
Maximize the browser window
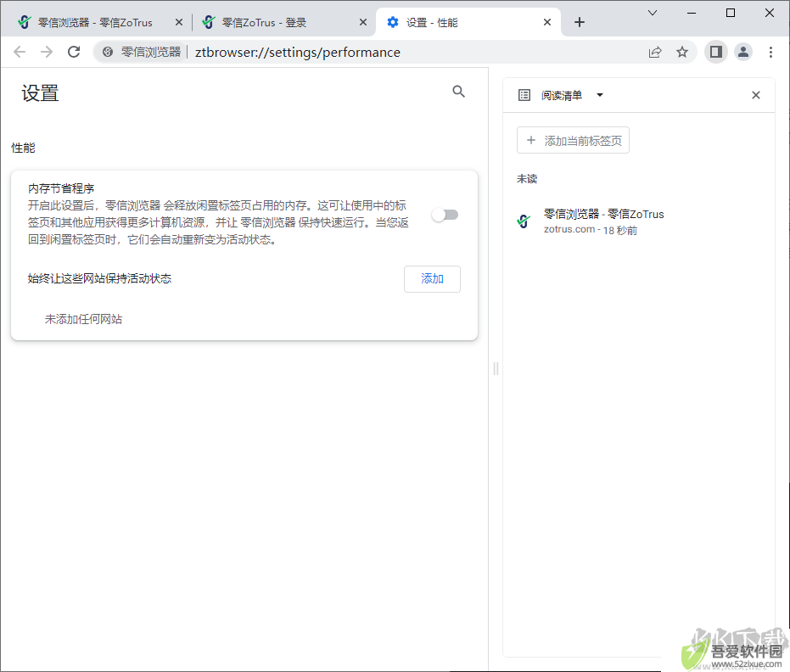coord(731,13)
